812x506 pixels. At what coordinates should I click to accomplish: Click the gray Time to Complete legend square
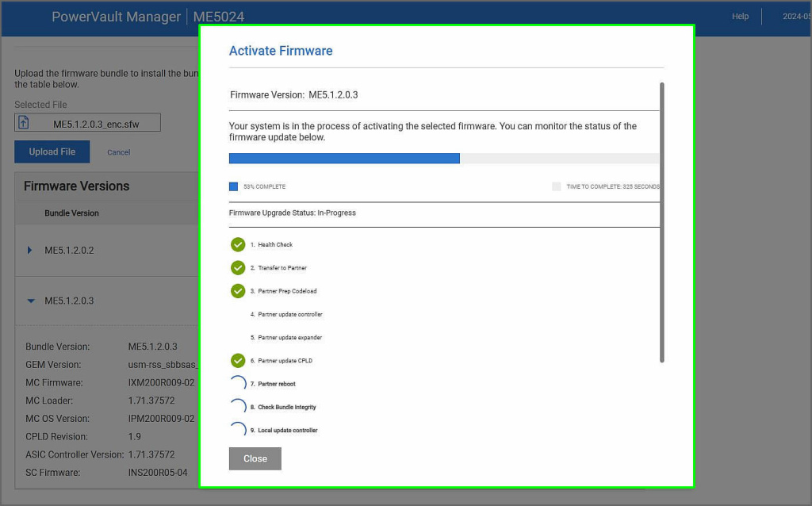point(556,187)
